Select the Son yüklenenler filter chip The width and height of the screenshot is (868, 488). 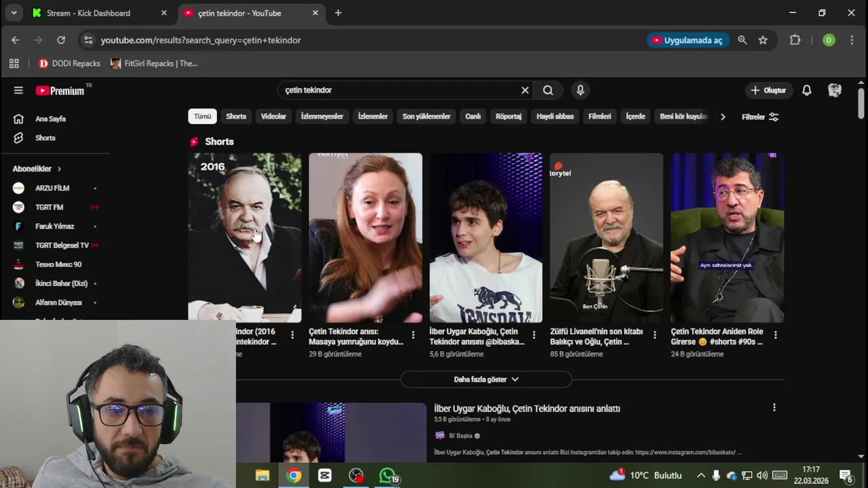pyautogui.click(x=427, y=117)
